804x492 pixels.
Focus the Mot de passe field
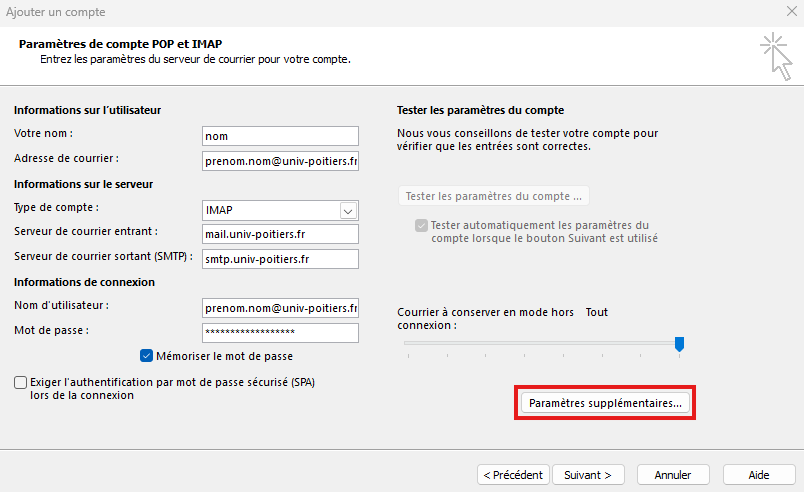click(x=280, y=332)
